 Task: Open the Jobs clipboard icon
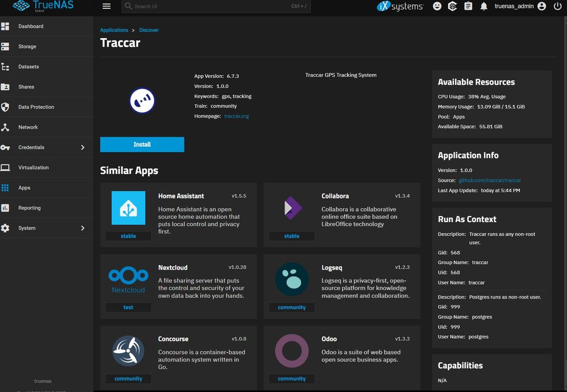(x=468, y=6)
